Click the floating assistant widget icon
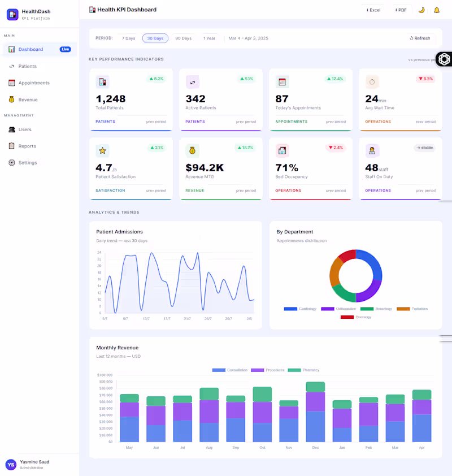The height and width of the screenshot is (476, 452). (x=444, y=59)
